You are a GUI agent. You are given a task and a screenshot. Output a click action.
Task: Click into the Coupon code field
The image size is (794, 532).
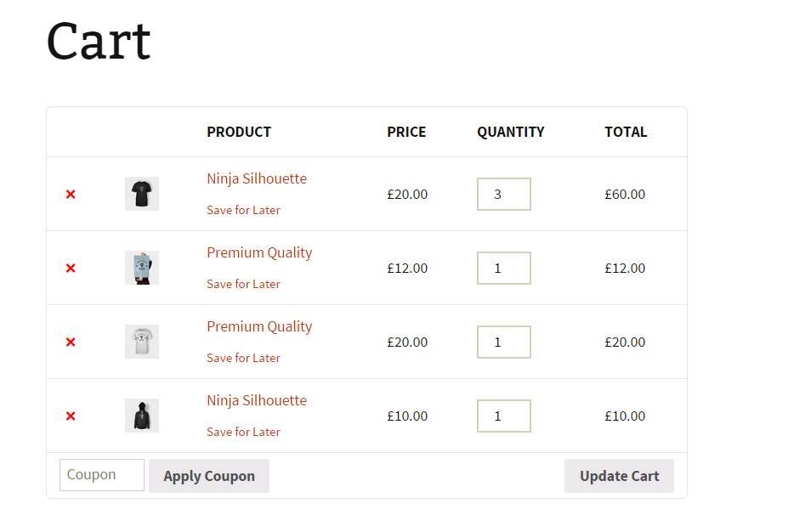point(102,475)
